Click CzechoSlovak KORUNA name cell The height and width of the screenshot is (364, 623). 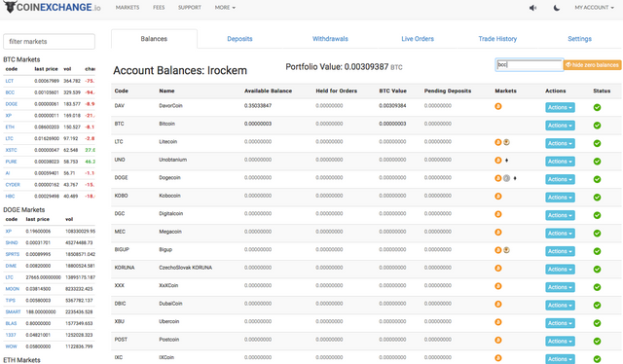pos(186,268)
